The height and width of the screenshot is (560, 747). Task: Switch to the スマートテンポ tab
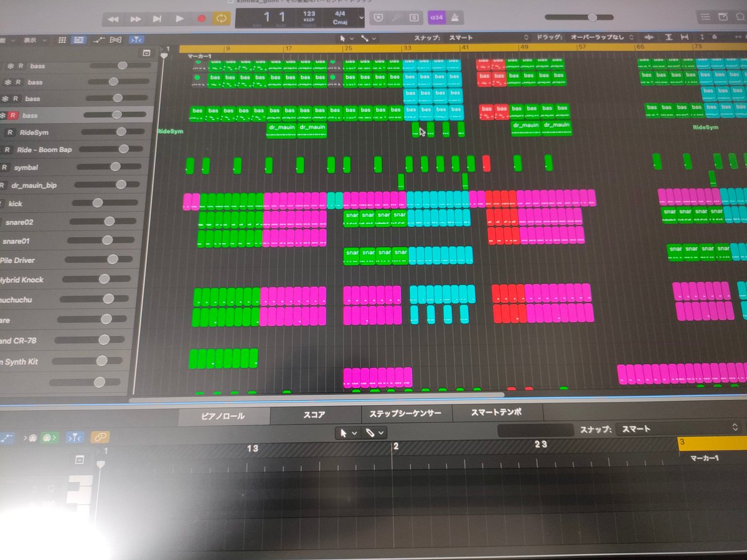497,413
